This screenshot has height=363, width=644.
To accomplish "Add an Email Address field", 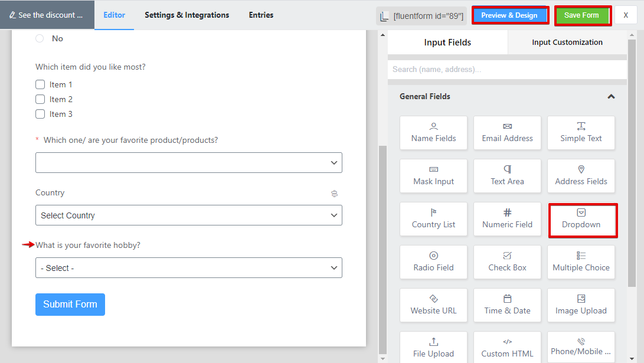I will click(x=507, y=132).
